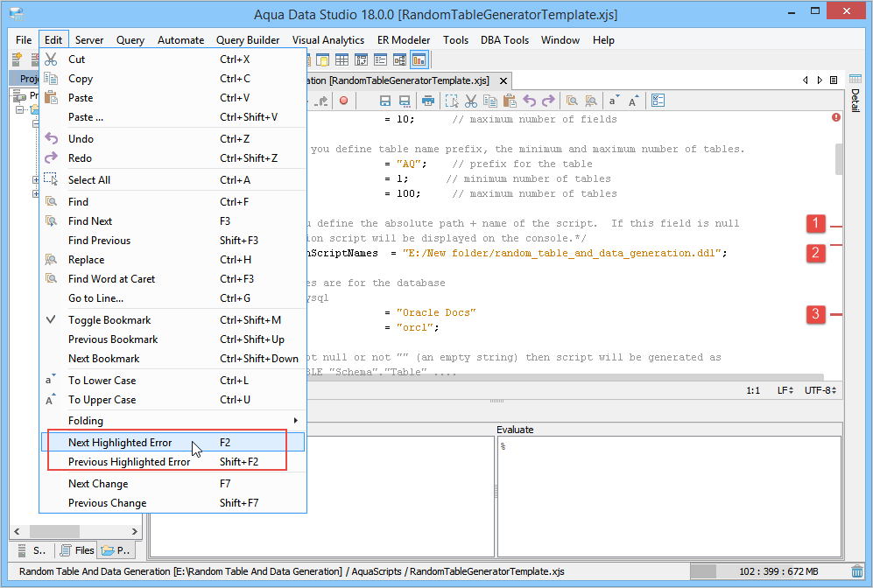
Task: Click the Find magnifier icon in editor toolbar
Action: 571,101
